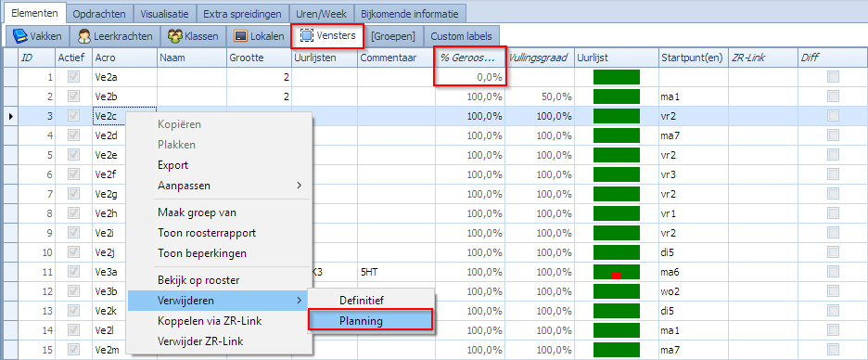Sort by the Vullingsgraad column header

[x=540, y=57]
